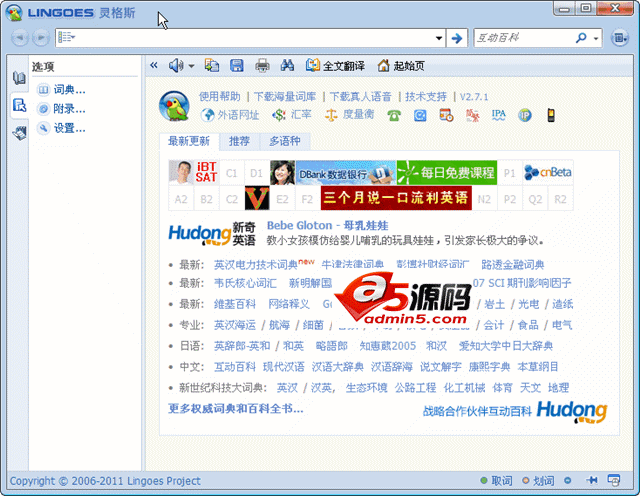The image size is (640, 496).
Task: Open 度量衡 unit conversion tool
Action: pyautogui.click(x=349, y=115)
